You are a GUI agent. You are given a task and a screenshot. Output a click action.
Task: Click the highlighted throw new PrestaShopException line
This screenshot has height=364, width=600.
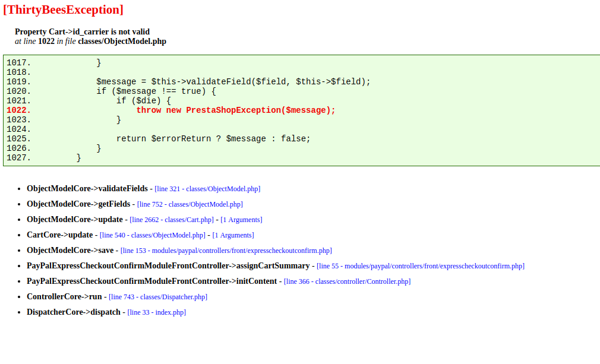[x=236, y=110]
